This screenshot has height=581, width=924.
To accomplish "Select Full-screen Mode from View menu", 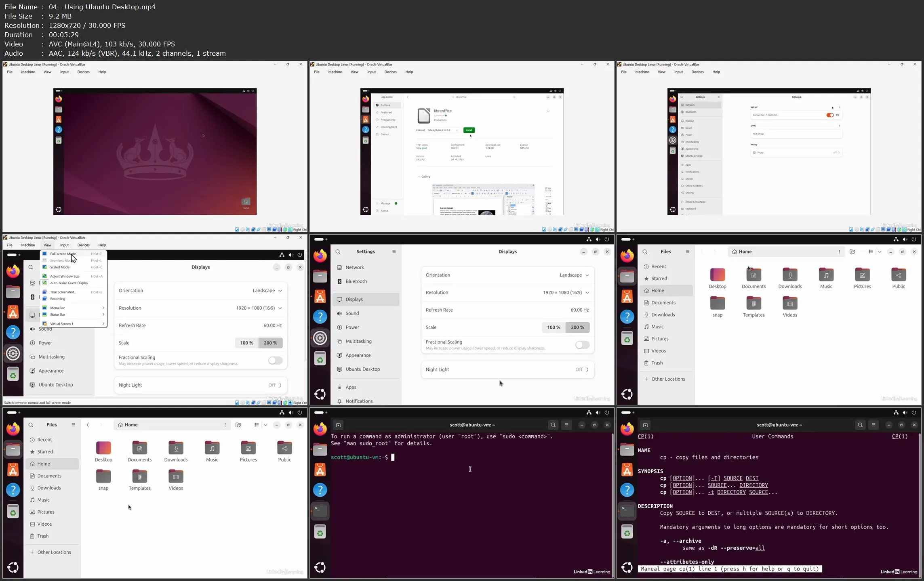I will (x=63, y=254).
